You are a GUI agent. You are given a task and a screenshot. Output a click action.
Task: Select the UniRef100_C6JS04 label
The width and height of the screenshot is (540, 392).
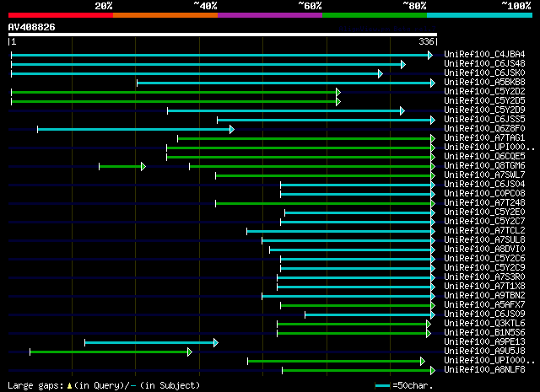click(x=484, y=184)
